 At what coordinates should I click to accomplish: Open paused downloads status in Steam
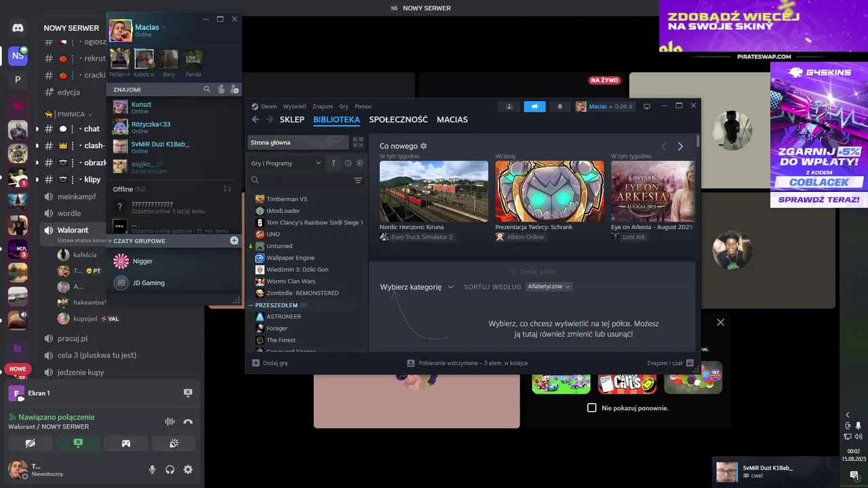click(467, 363)
